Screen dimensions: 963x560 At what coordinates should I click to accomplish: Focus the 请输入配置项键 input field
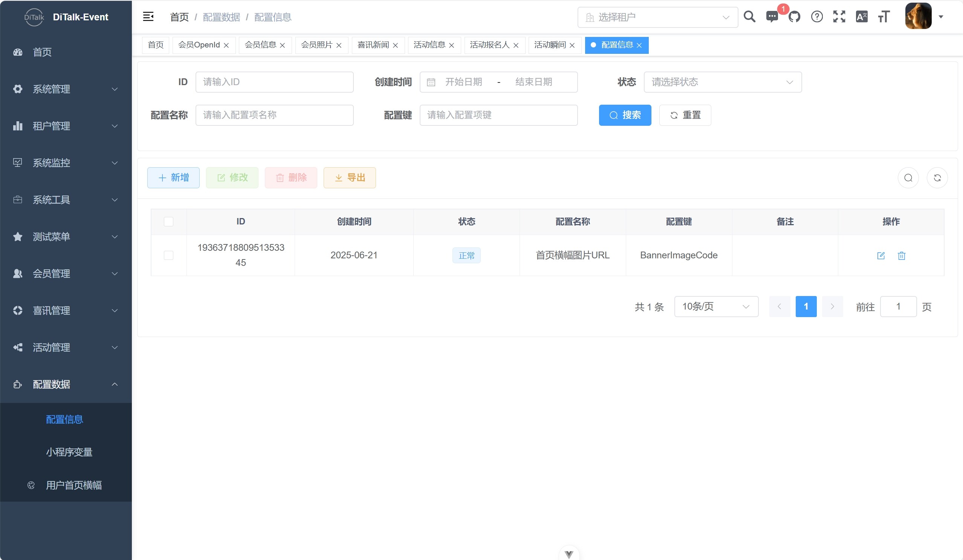coord(498,115)
